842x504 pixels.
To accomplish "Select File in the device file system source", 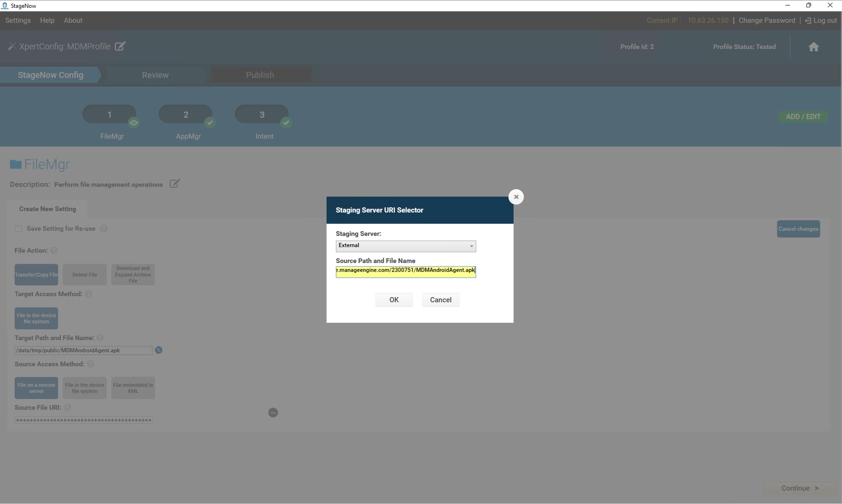I will (x=85, y=388).
